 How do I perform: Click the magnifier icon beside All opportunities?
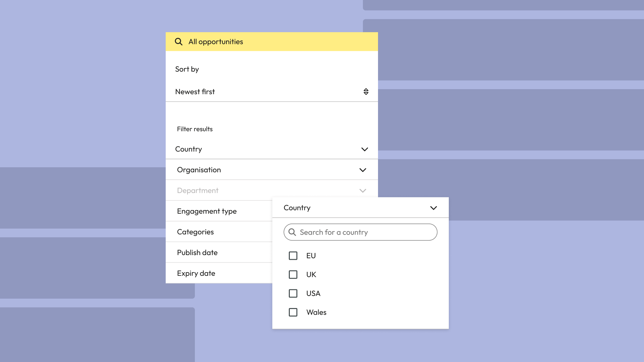[178, 42]
